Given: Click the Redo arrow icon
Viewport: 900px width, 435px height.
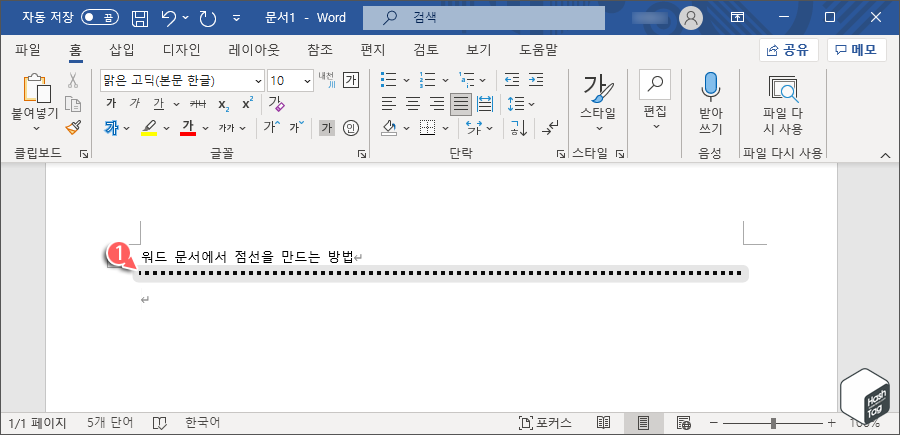Looking at the screenshot, I should click(207, 18).
